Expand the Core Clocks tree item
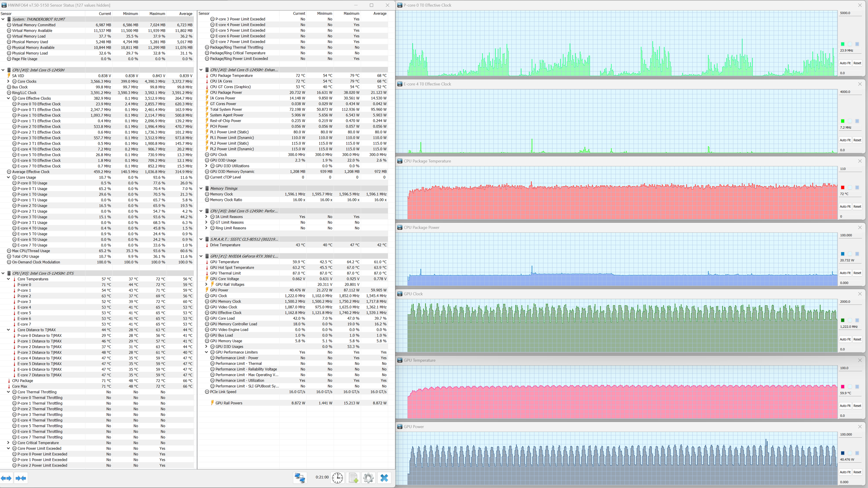868x488 pixels. tap(8, 82)
